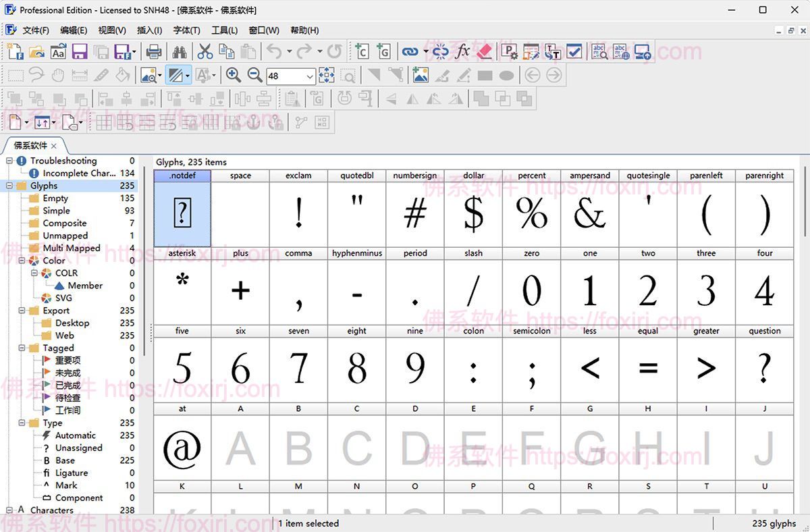The height and width of the screenshot is (532, 810).
Task: Collapse the Export tree node
Action: pos(9,311)
